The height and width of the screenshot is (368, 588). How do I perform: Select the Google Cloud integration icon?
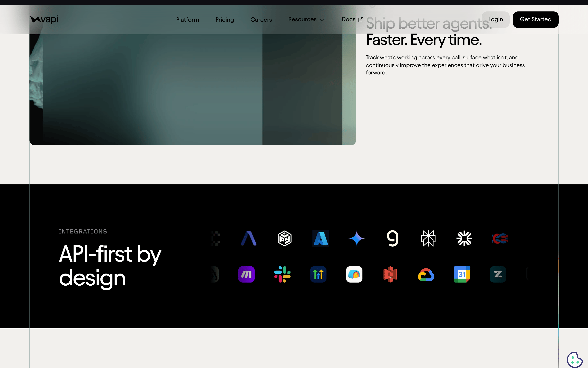pos(426,275)
